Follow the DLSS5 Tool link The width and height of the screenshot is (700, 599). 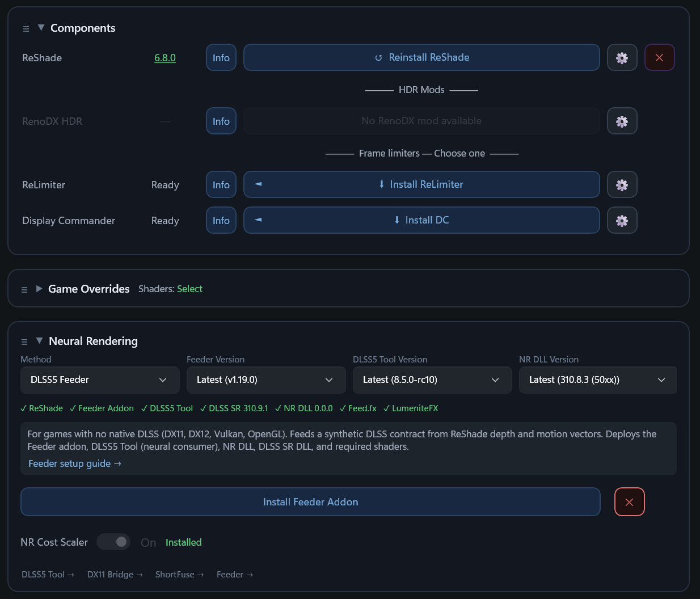pyautogui.click(x=48, y=575)
